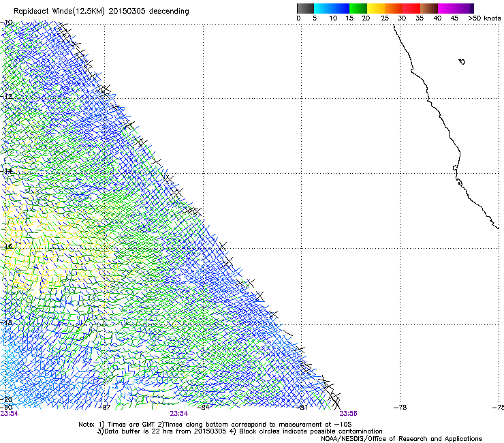Click the '-87' longitude axis label
Image resolution: width=504 pixels, height=443 pixels.
click(104, 408)
